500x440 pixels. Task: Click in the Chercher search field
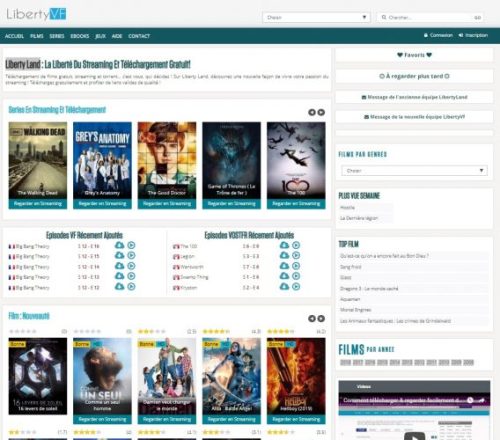click(430, 17)
